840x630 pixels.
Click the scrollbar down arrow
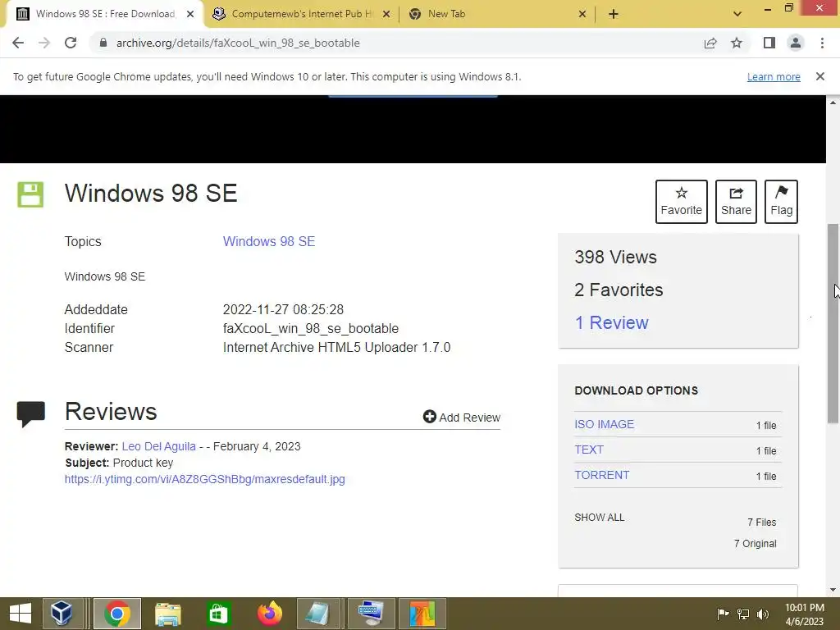[833, 590]
